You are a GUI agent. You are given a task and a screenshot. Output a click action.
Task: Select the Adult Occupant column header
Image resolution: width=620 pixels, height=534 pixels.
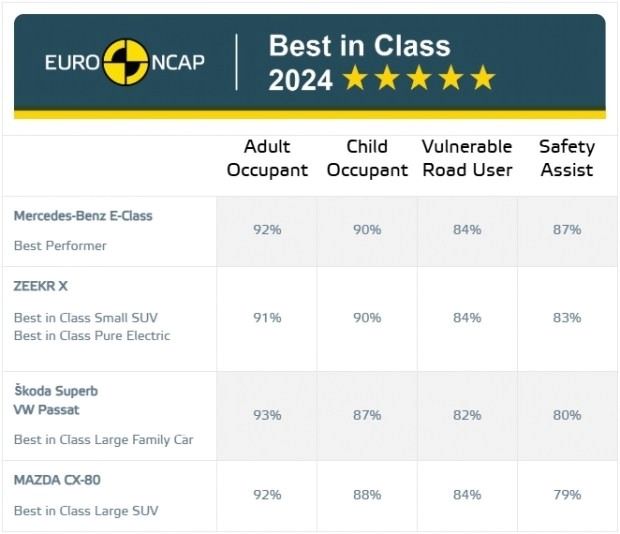click(267, 158)
